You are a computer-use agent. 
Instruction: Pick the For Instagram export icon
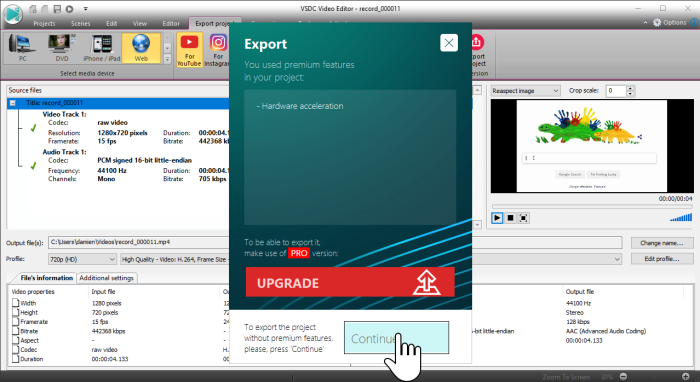pyautogui.click(x=218, y=50)
